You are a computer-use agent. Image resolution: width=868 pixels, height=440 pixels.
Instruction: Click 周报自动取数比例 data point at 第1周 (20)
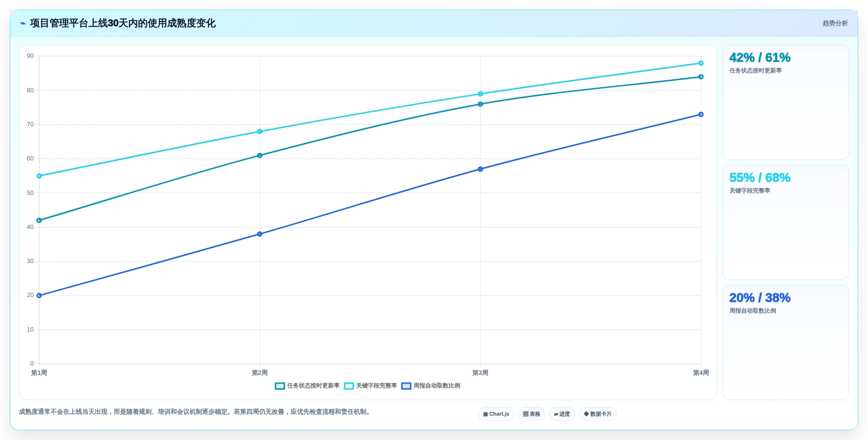tap(39, 296)
